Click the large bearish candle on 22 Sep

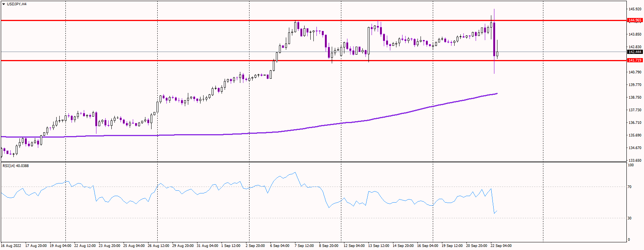494,39
